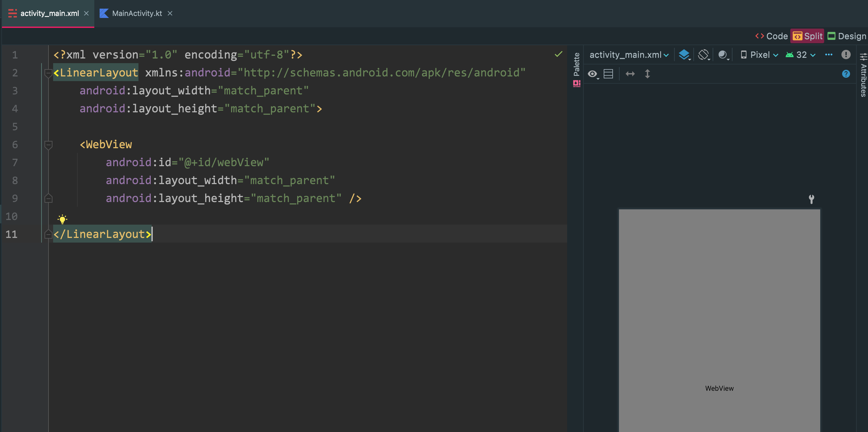Screen dimensions: 868x432
Task: Open the blue help question mark
Action: click(846, 74)
